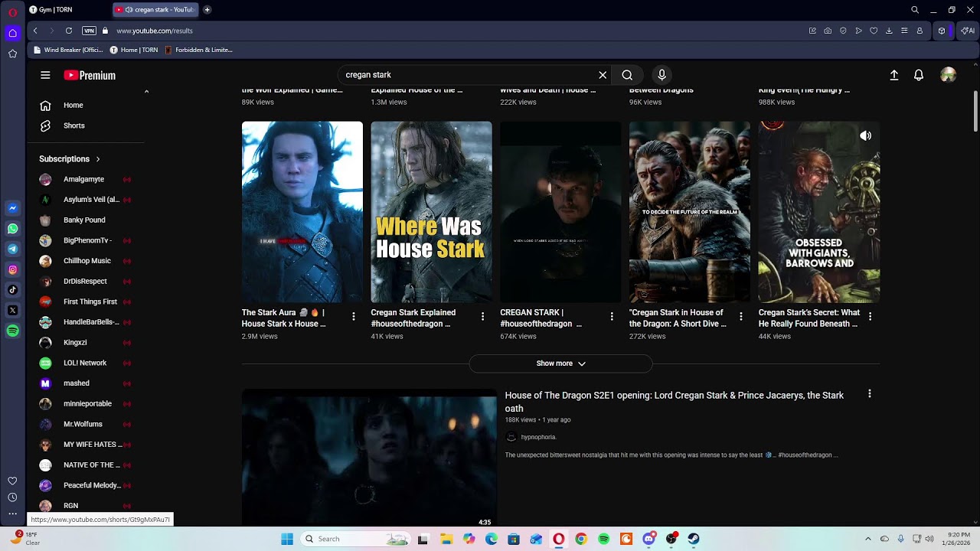
Task: Open YouTube notifications bell
Action: point(919,75)
